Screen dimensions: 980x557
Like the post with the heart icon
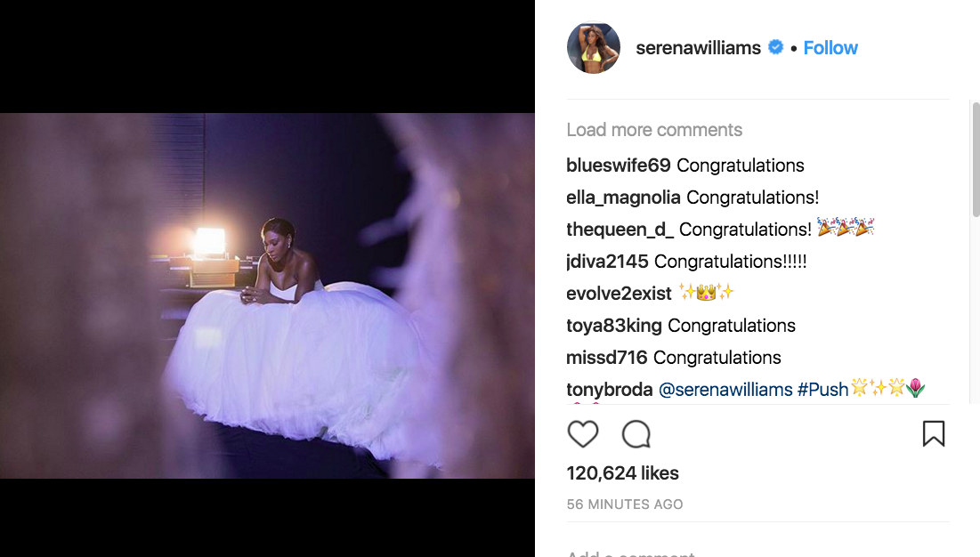583,434
